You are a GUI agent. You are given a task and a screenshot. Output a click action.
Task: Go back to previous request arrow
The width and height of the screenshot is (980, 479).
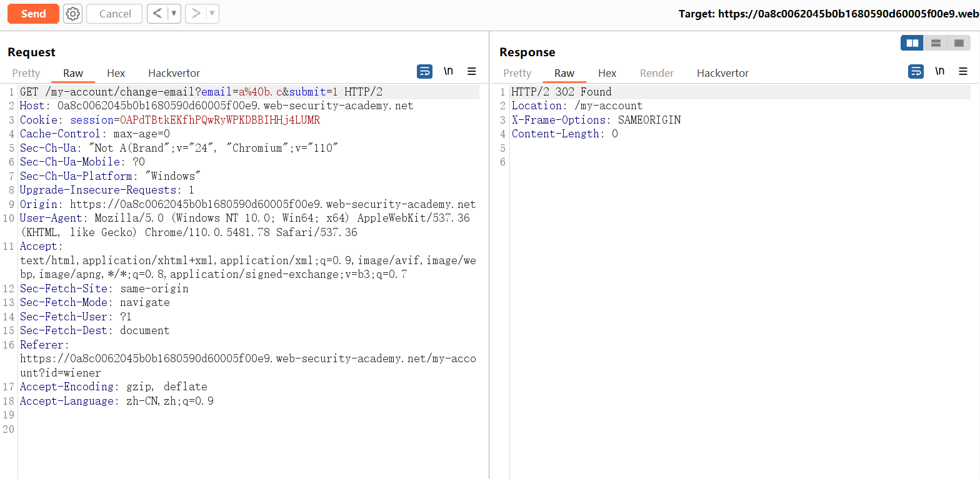(x=157, y=14)
